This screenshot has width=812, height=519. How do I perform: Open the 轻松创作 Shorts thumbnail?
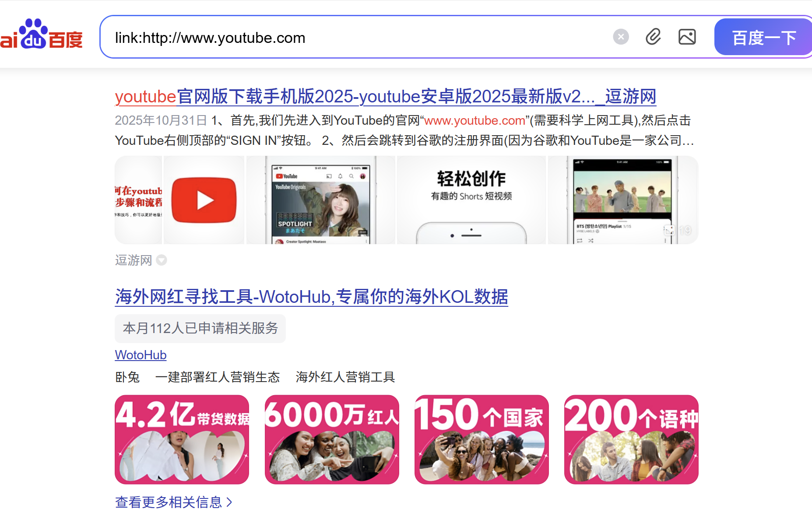click(x=471, y=200)
